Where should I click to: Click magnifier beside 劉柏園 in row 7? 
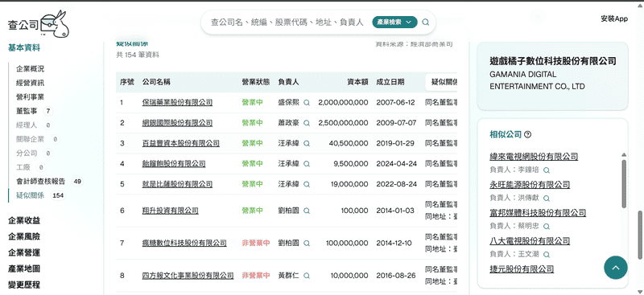[307, 244]
